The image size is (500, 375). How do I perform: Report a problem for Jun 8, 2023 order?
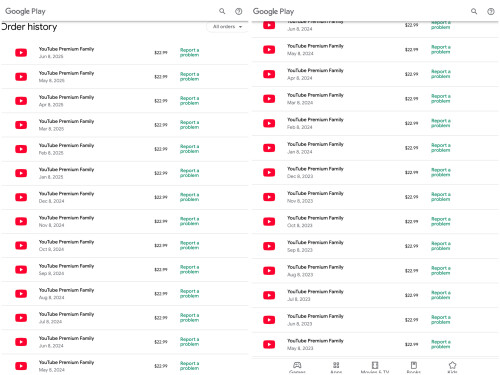(x=441, y=319)
